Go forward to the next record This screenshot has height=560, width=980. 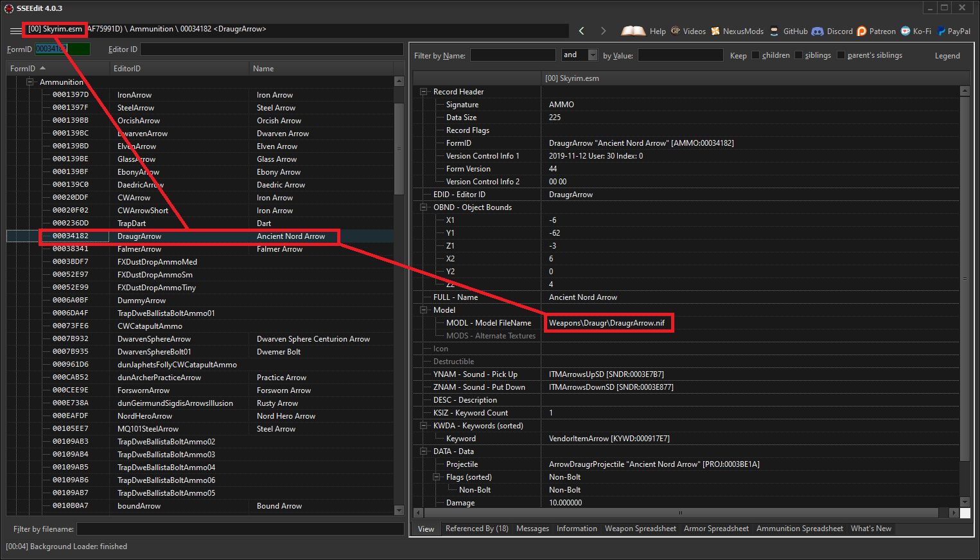(x=603, y=31)
